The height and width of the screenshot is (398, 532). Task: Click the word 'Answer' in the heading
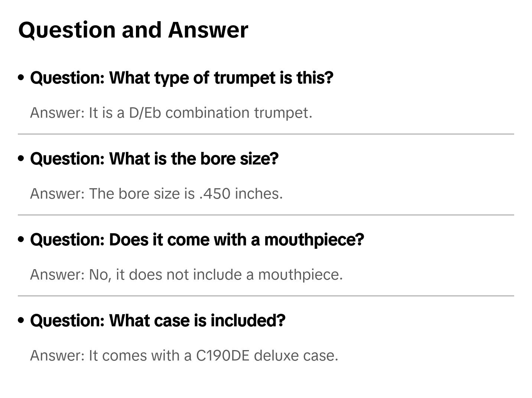pos(208,30)
